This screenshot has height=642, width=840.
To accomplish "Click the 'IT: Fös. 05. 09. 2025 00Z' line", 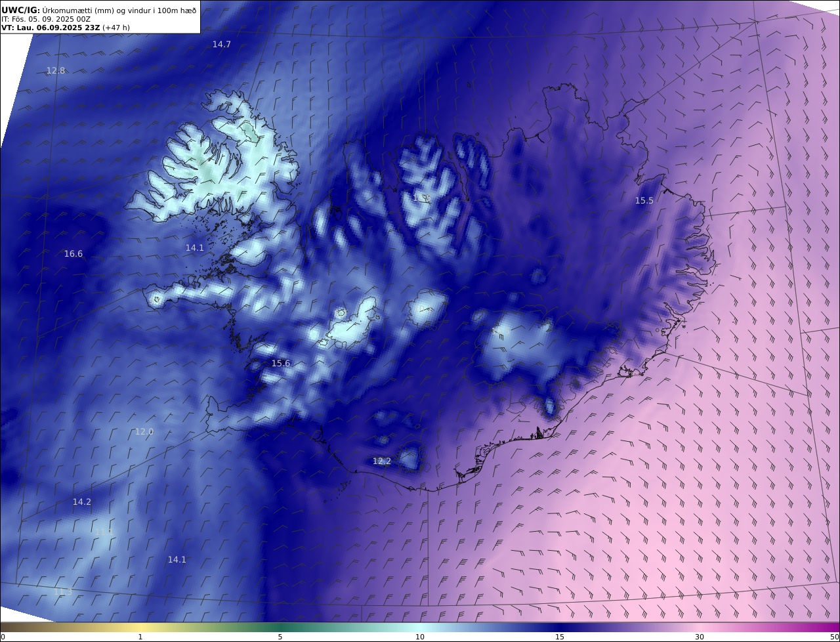I will tap(45, 19).
